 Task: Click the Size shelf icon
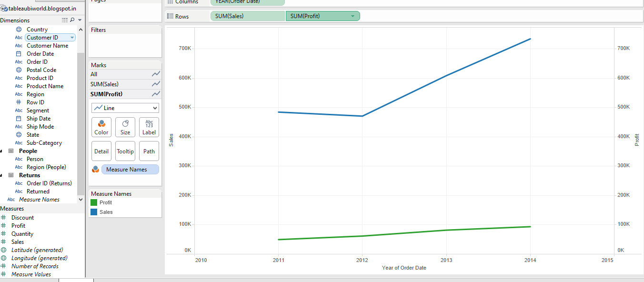coord(125,127)
